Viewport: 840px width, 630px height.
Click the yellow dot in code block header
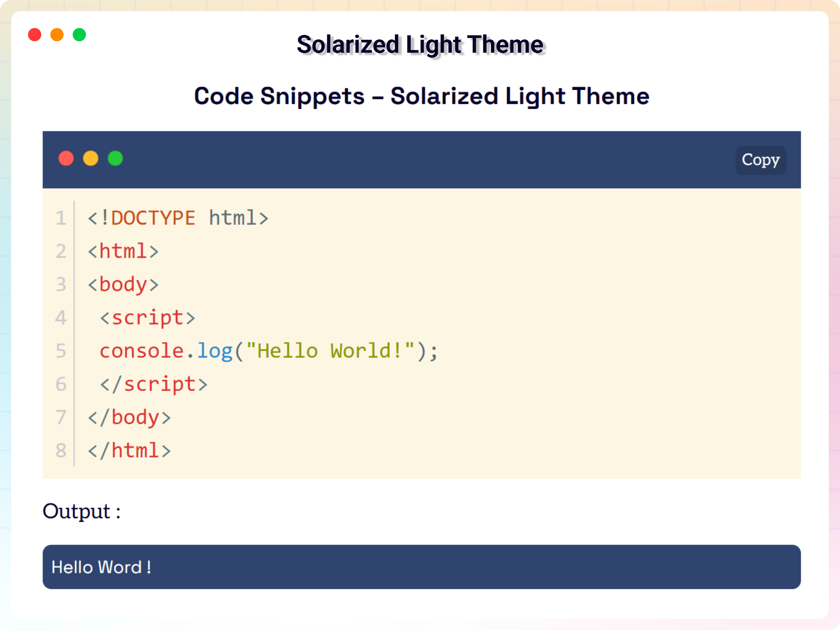tap(91, 159)
